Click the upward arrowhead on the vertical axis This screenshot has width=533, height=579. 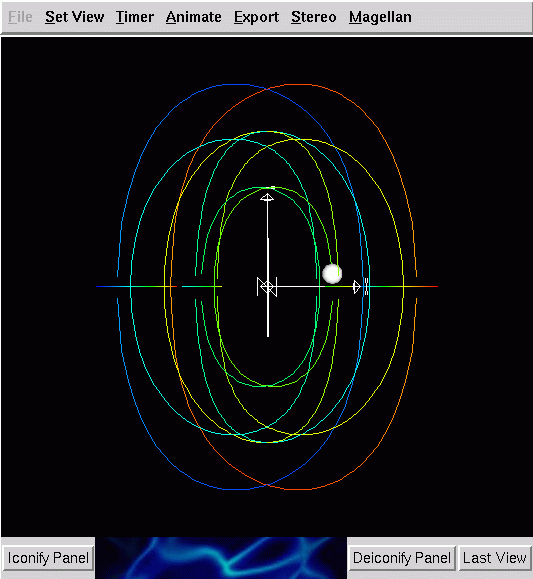(x=267, y=197)
